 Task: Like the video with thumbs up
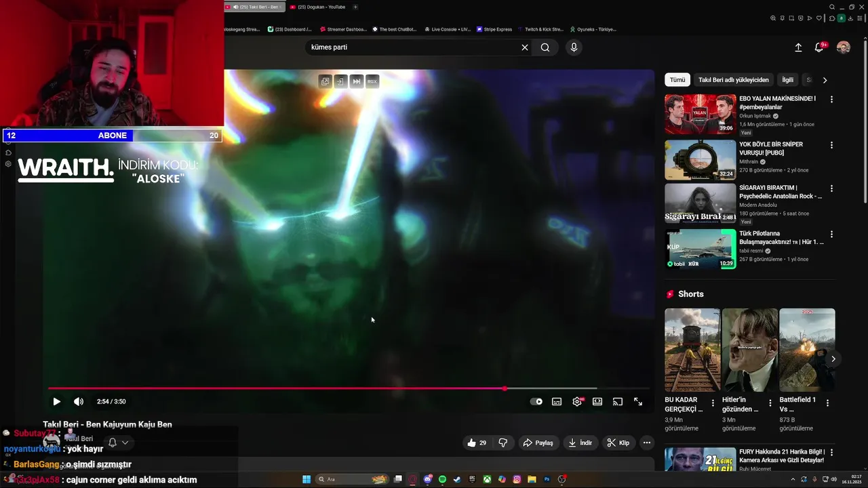pyautogui.click(x=477, y=443)
